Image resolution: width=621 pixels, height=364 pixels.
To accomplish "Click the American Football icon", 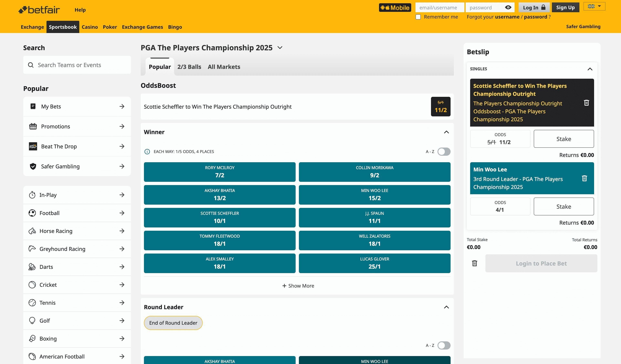I will click(32, 356).
